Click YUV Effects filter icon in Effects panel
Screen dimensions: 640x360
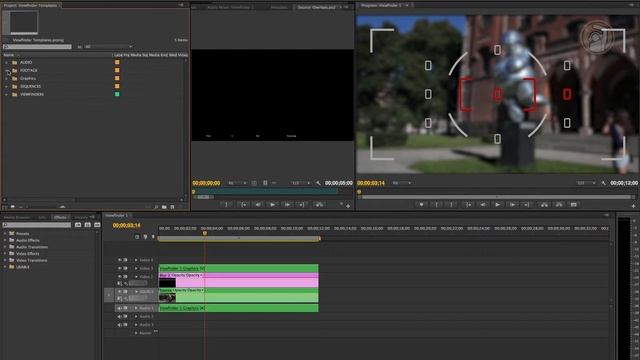point(97,225)
